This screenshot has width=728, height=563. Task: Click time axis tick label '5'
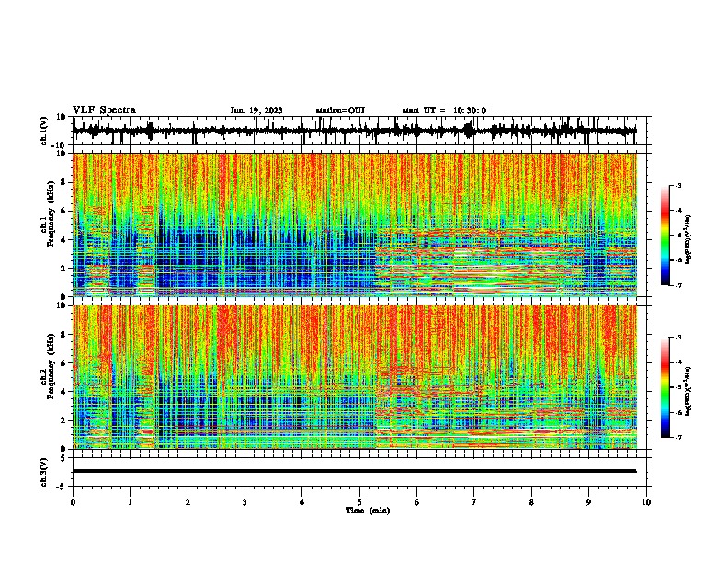(x=359, y=502)
